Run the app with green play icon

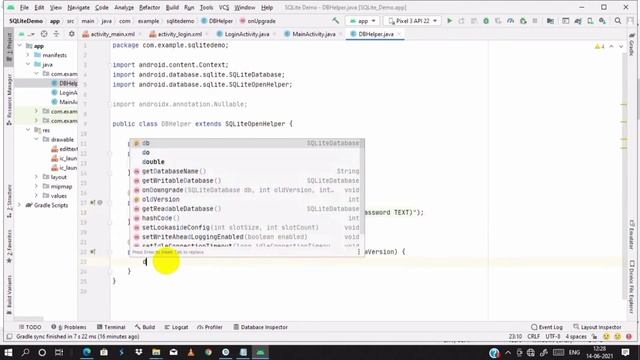[x=449, y=20]
